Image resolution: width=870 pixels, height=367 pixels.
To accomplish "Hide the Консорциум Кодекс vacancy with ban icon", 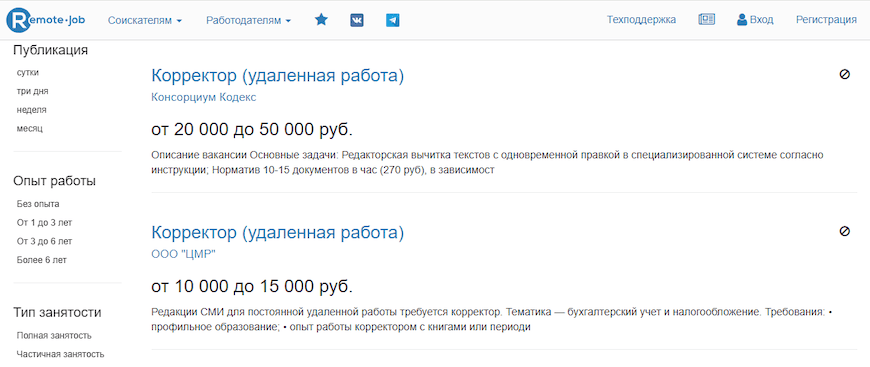I will click(x=845, y=74).
